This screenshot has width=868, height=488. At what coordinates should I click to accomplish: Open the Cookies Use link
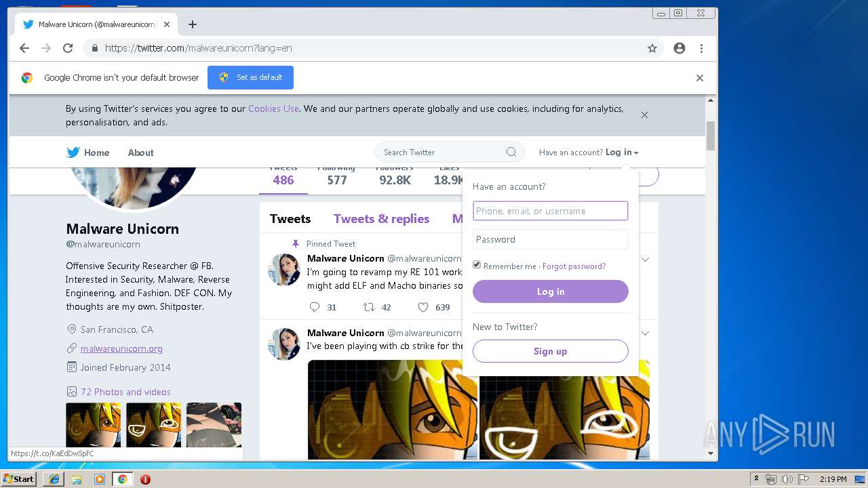tap(273, 108)
